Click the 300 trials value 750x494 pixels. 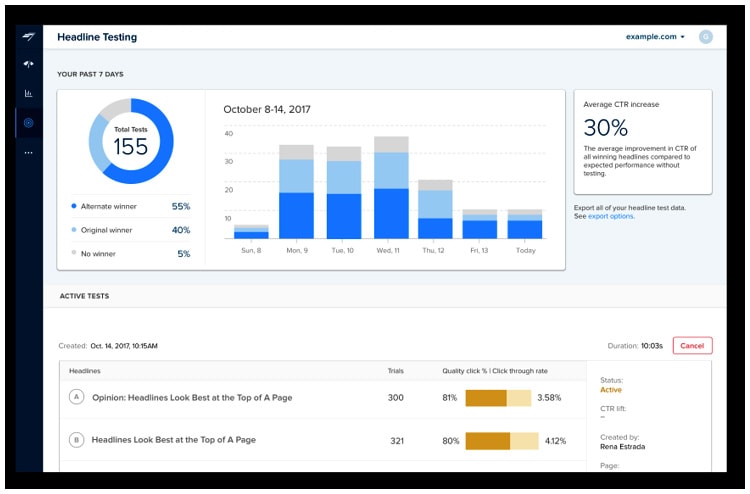tap(396, 397)
